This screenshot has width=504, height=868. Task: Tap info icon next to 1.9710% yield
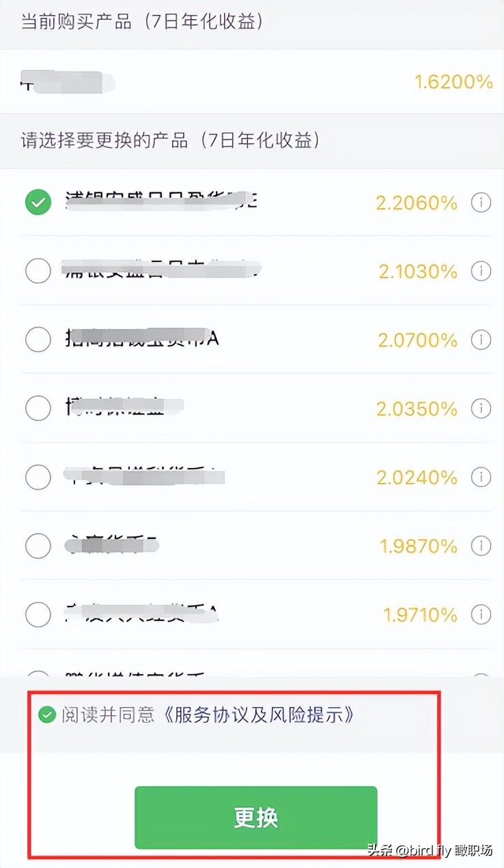click(481, 615)
